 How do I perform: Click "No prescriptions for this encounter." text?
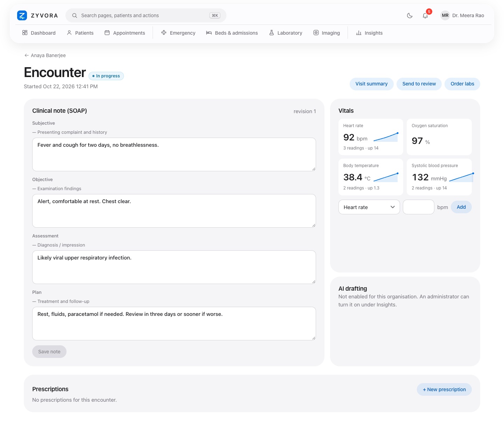tap(75, 400)
